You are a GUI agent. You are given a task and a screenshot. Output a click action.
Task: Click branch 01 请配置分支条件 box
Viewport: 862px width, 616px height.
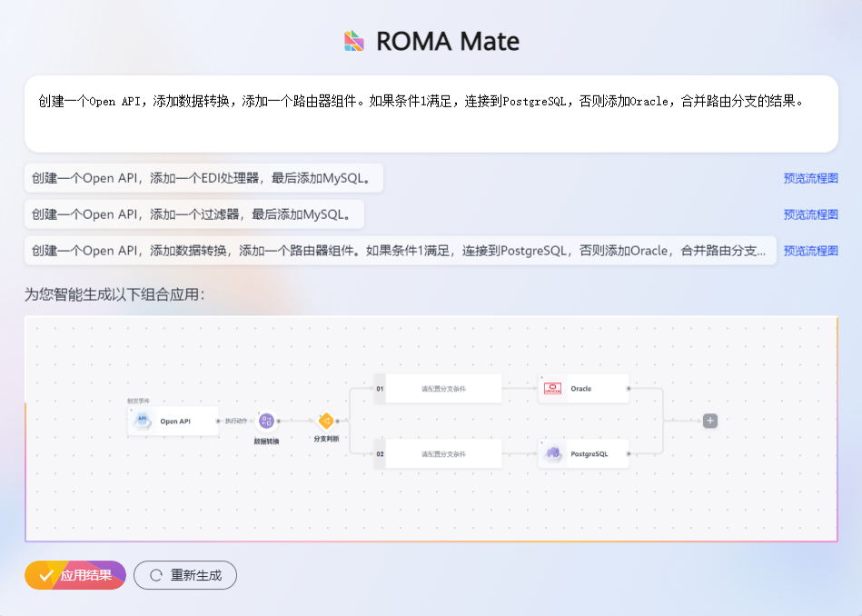(x=443, y=388)
